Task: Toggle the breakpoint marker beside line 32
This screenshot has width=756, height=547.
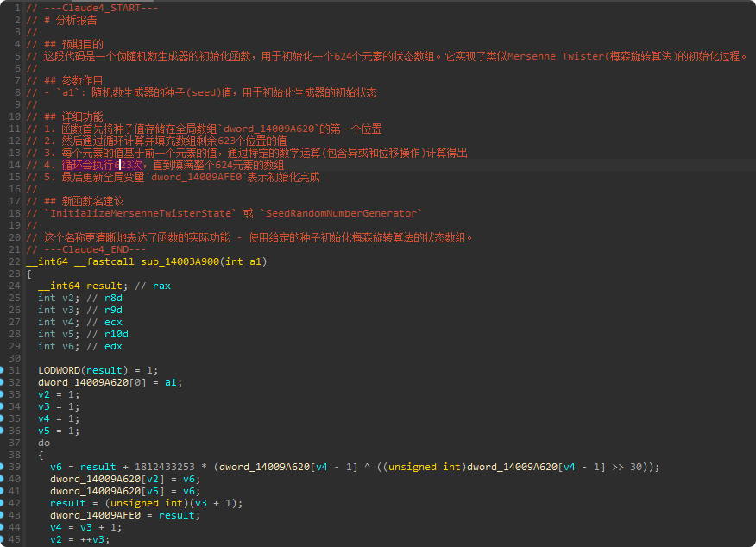Action: pos(3,382)
